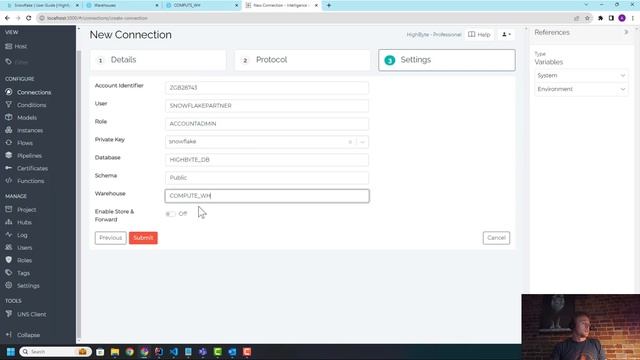Collapse the left sidebar
The width and height of the screenshot is (640, 360).
pyautogui.click(x=23, y=335)
